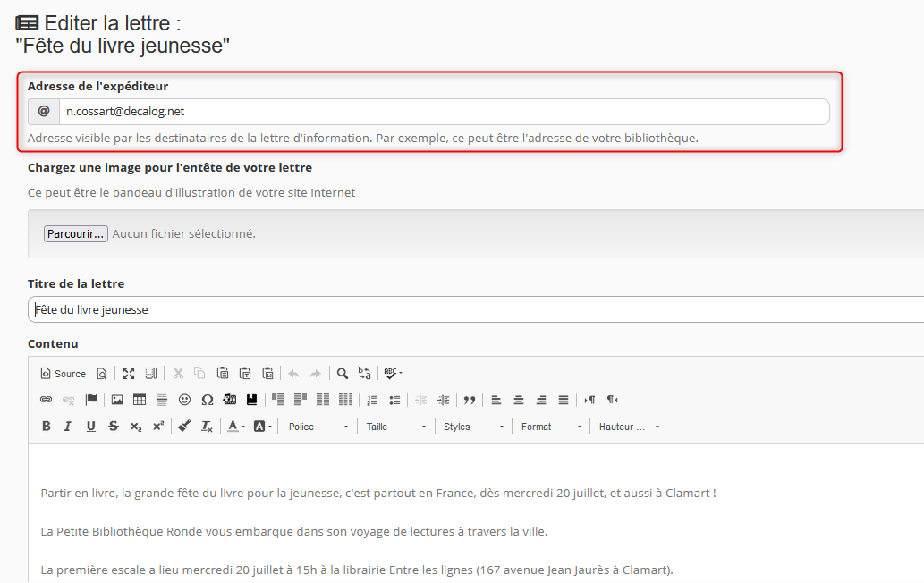The width and height of the screenshot is (924, 583).
Task: Click Parcourir to choose a header image
Action: (76, 233)
